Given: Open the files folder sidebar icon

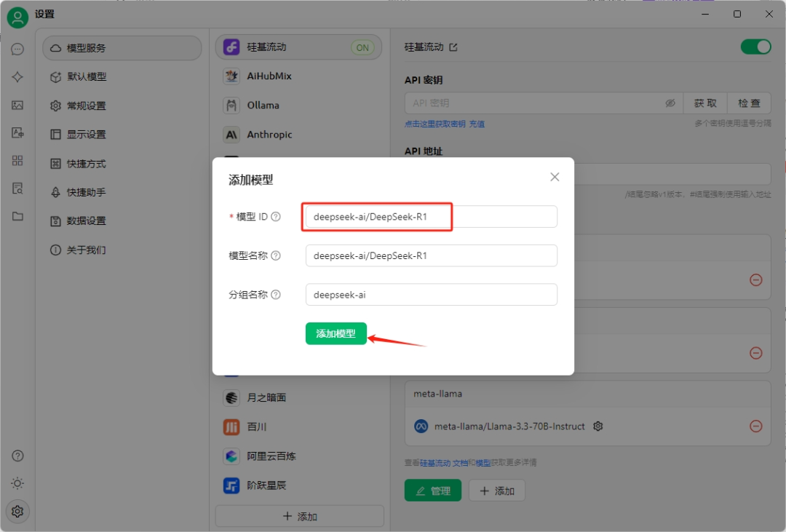Looking at the screenshot, I should pyautogui.click(x=17, y=216).
